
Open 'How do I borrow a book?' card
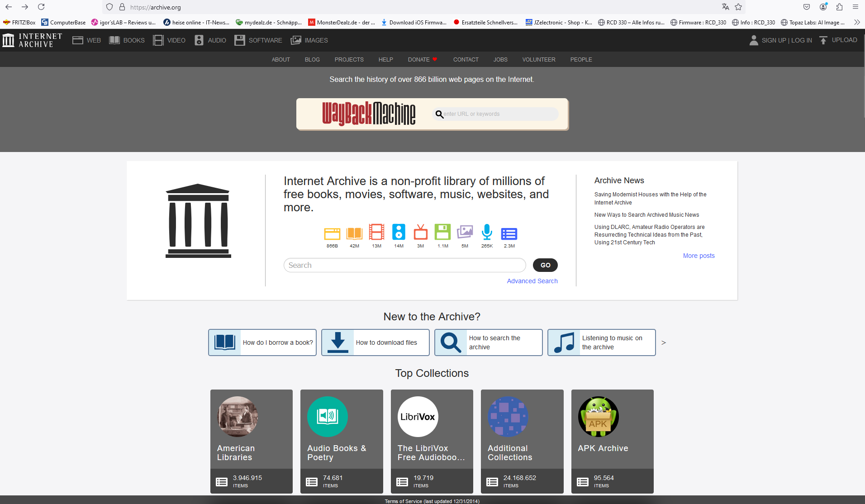click(x=262, y=342)
